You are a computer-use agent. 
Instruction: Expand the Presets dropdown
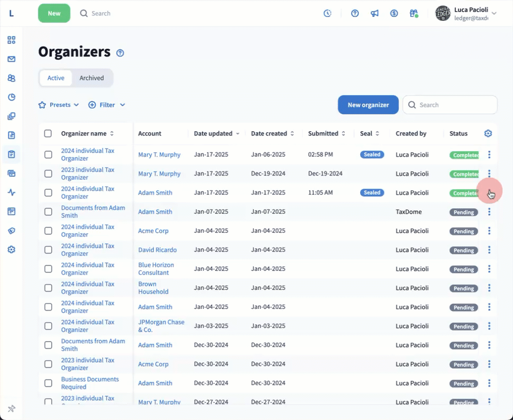[x=59, y=105]
